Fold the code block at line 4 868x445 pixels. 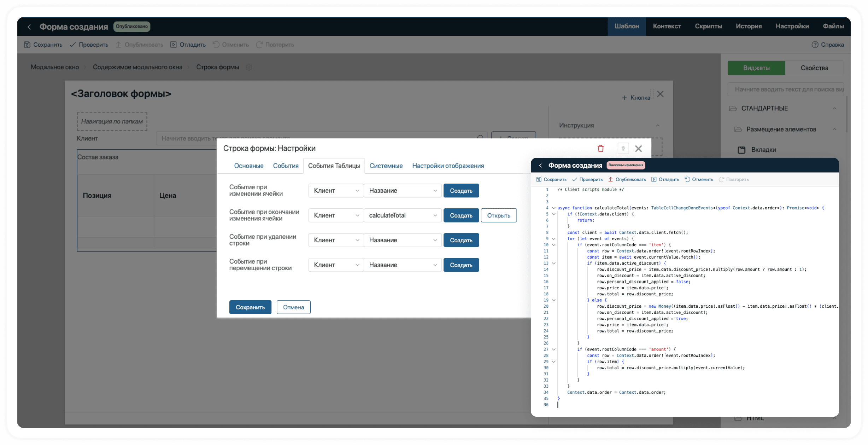coord(554,208)
